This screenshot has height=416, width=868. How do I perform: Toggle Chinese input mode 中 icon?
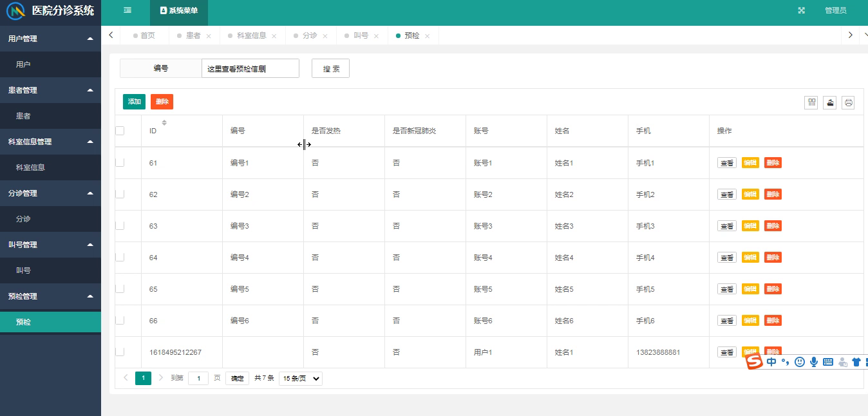771,362
